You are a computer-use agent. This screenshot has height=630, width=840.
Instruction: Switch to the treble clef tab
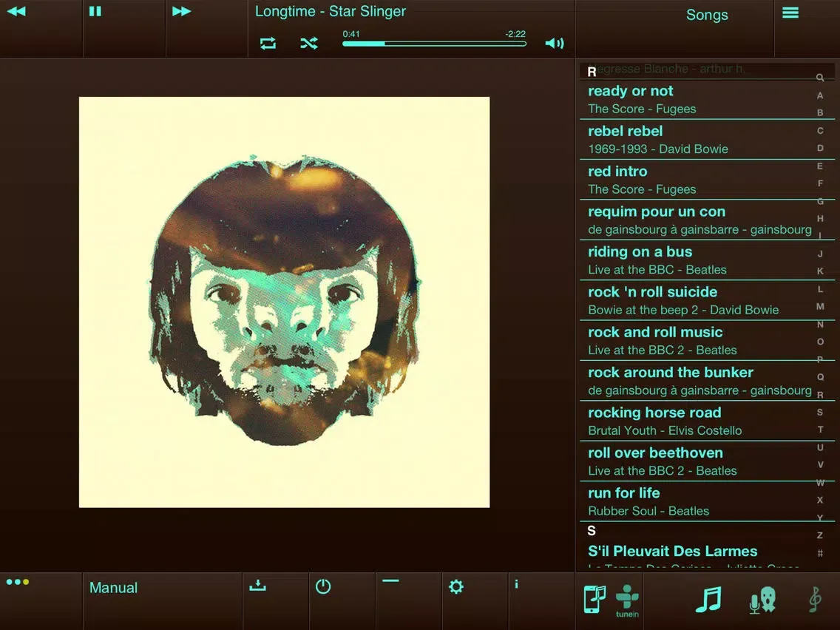click(x=815, y=600)
